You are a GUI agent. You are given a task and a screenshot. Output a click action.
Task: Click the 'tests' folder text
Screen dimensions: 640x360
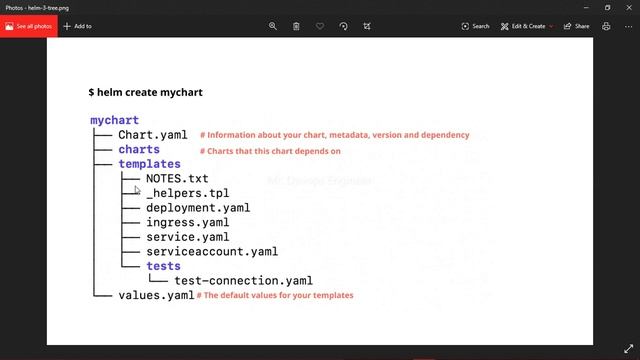tap(163, 266)
